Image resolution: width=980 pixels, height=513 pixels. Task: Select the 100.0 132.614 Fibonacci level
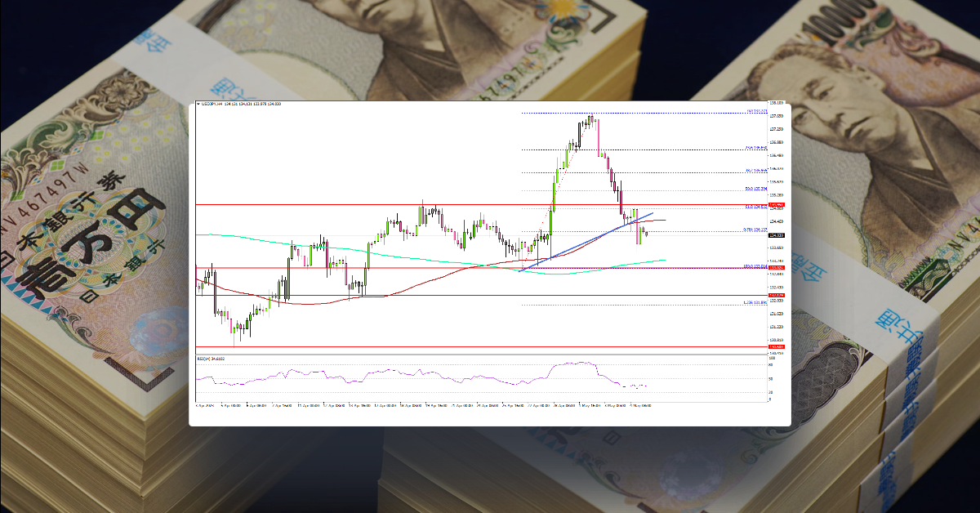point(754,265)
